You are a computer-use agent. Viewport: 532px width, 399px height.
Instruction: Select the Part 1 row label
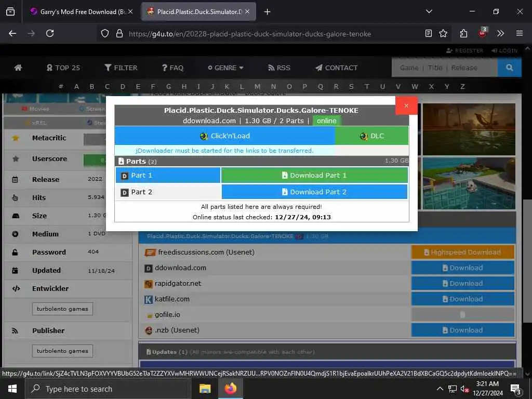(168, 176)
